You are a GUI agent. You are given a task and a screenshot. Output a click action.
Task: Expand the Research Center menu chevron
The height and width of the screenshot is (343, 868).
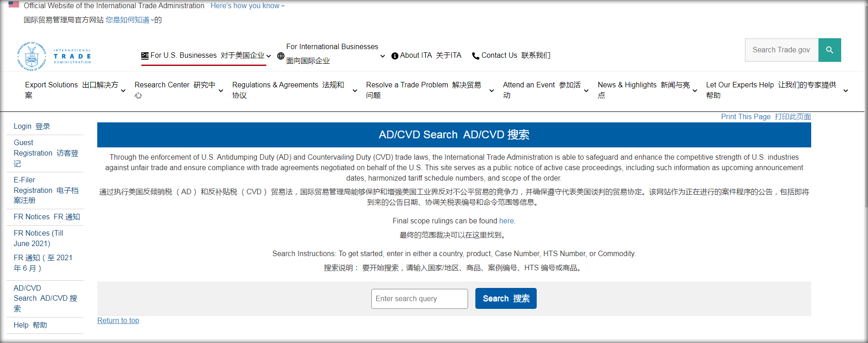click(x=221, y=91)
